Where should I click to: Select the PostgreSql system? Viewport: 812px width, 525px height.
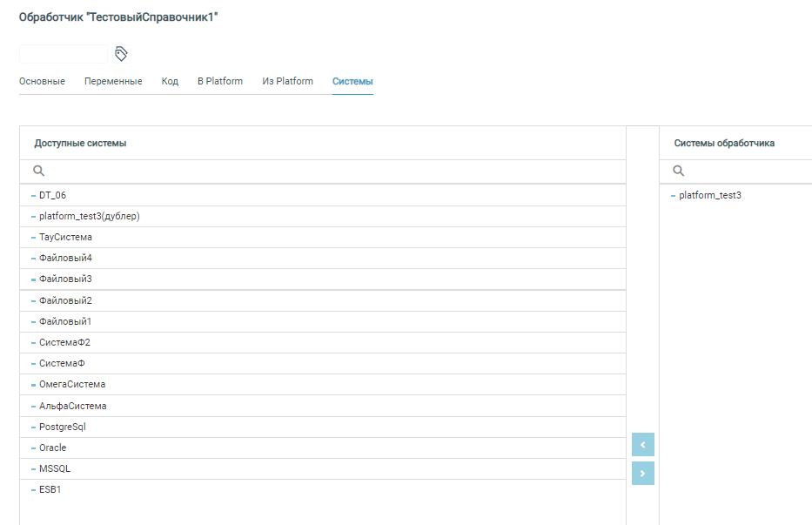63,427
